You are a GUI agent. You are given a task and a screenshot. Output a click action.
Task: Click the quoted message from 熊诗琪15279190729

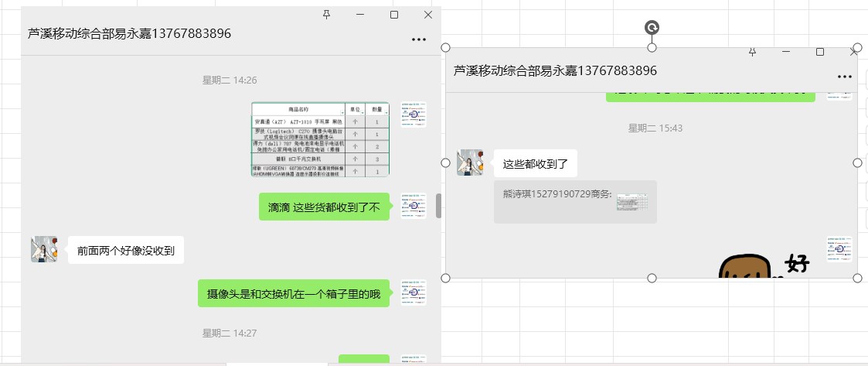[575, 202]
